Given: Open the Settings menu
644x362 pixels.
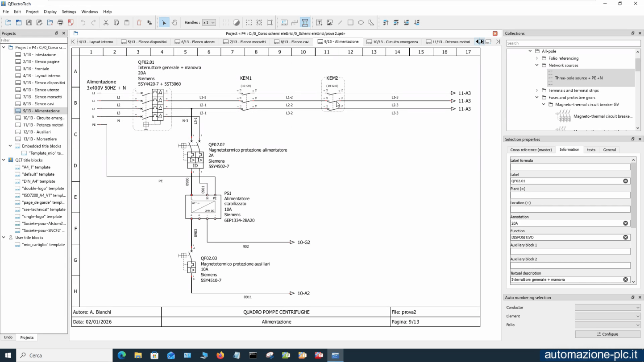Looking at the screenshot, I should 69,12.
